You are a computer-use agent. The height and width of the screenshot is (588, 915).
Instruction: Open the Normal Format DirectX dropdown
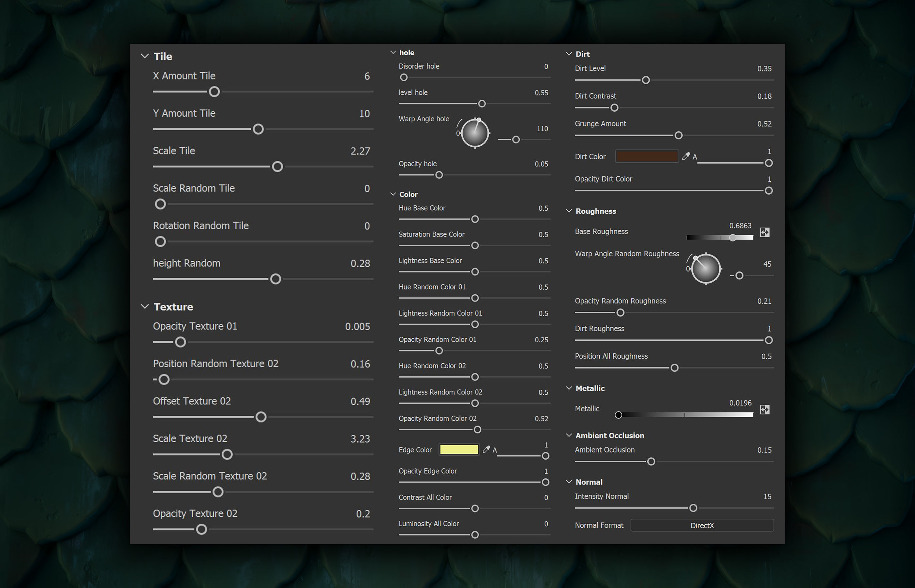[x=702, y=525]
